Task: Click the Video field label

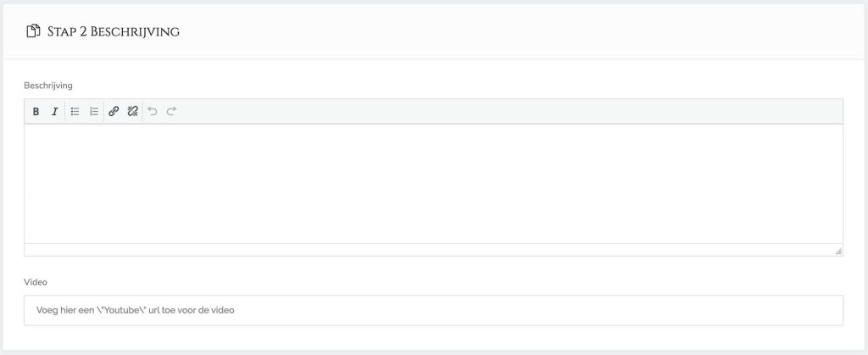Action: point(35,280)
